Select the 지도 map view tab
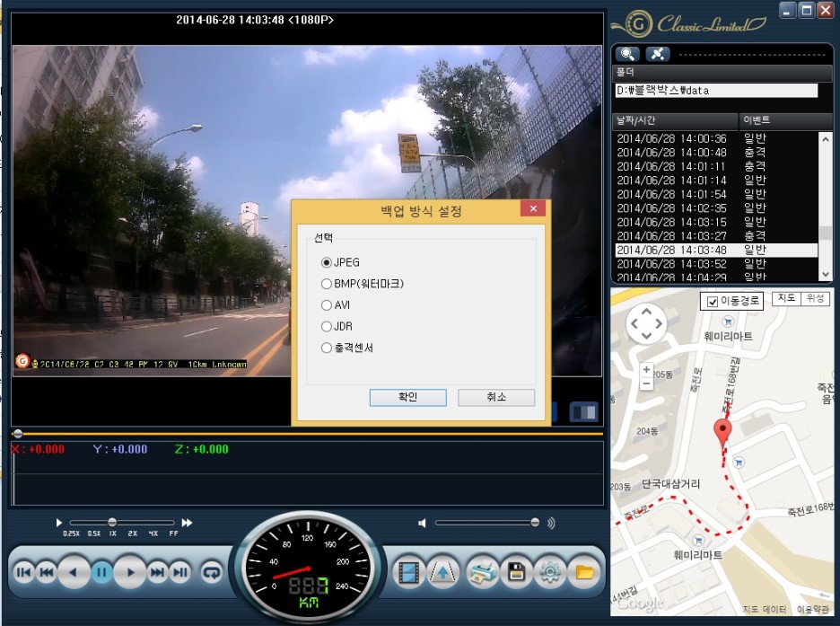The width and height of the screenshot is (840, 626). click(x=786, y=298)
